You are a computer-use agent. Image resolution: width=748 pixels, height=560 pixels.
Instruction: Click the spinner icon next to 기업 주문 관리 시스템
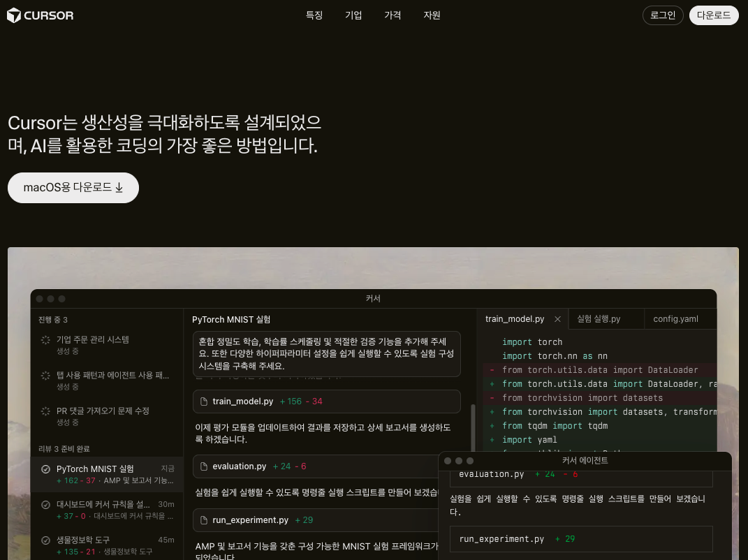46,339
